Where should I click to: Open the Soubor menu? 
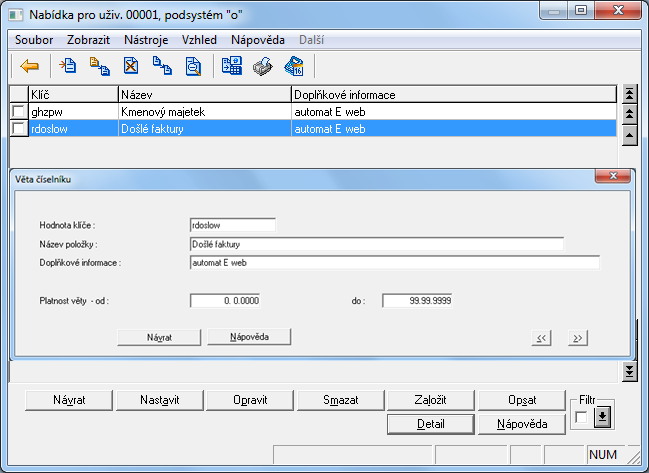34,40
